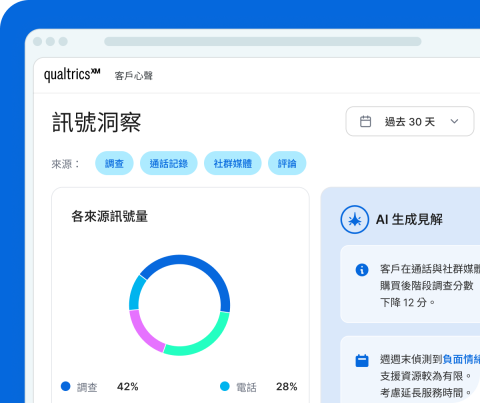The image size is (480, 403).
Task: Click the 支援資源較為有限 insight line
Action: [425, 376]
